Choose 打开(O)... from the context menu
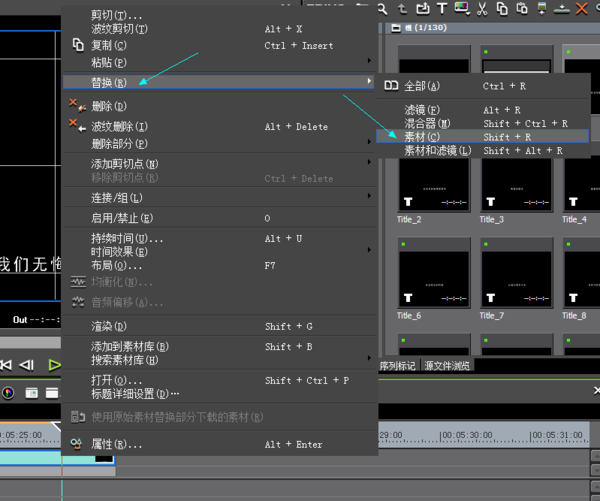 pos(219,380)
